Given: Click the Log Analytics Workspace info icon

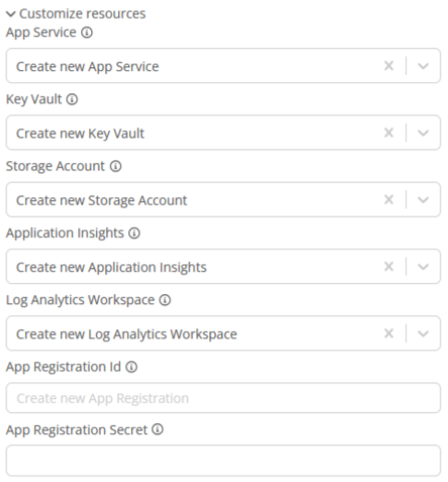Looking at the screenshot, I should 165,300.
